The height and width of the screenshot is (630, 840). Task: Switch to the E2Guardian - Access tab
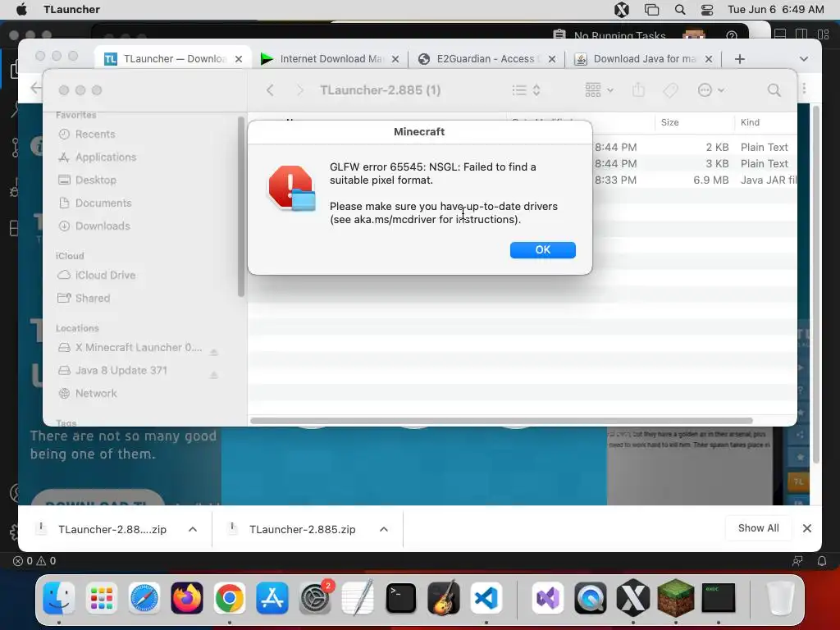point(486,59)
